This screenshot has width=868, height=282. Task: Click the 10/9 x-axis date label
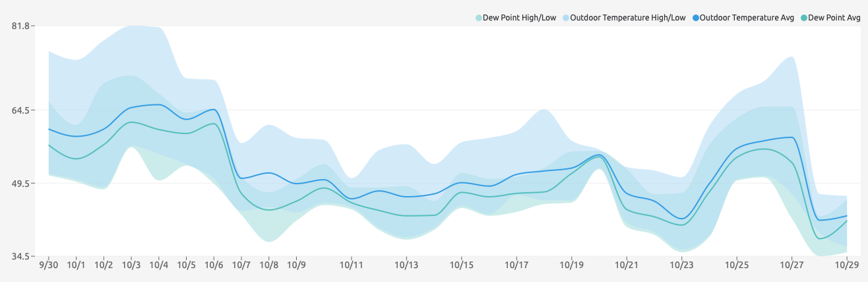point(296,265)
